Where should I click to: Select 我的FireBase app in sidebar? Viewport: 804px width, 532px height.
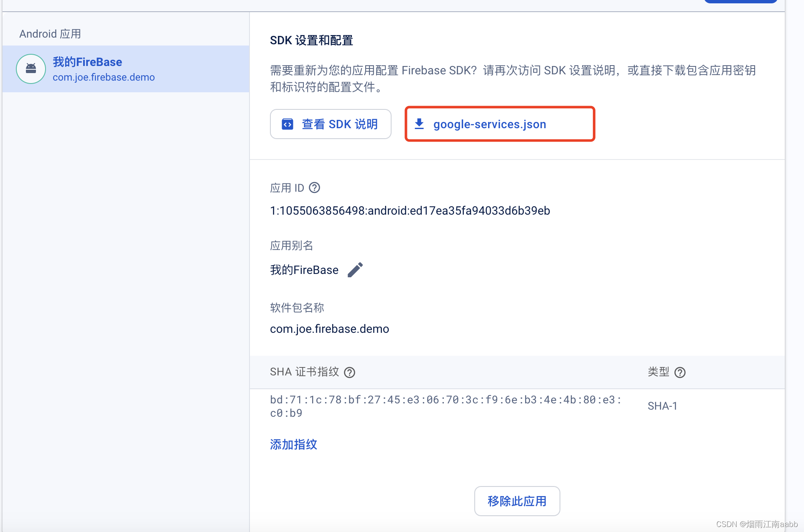pos(87,62)
